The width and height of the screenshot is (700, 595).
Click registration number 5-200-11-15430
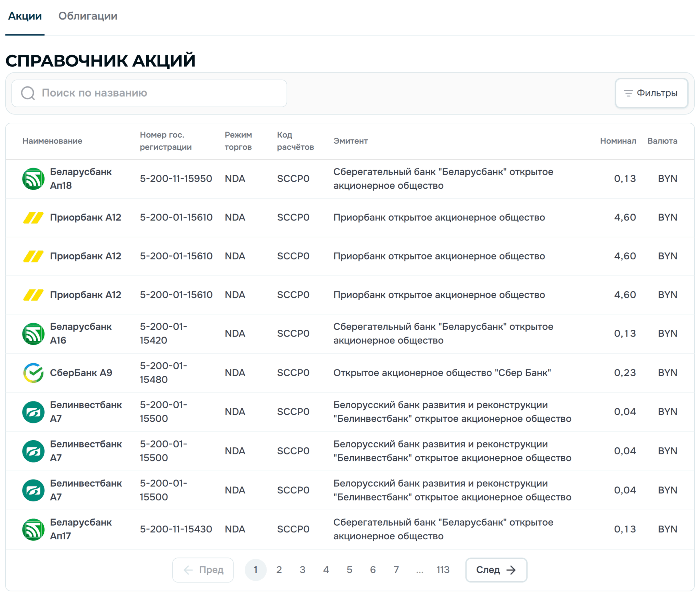pos(176,529)
